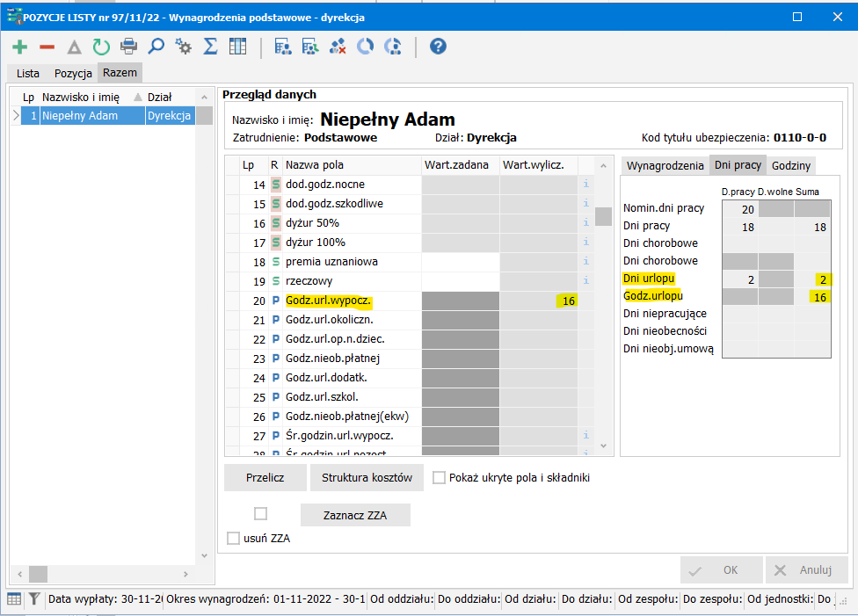Viewport: 858px width, 616px height.
Task: Click the fields grid scrollbar thumb
Action: [603, 217]
